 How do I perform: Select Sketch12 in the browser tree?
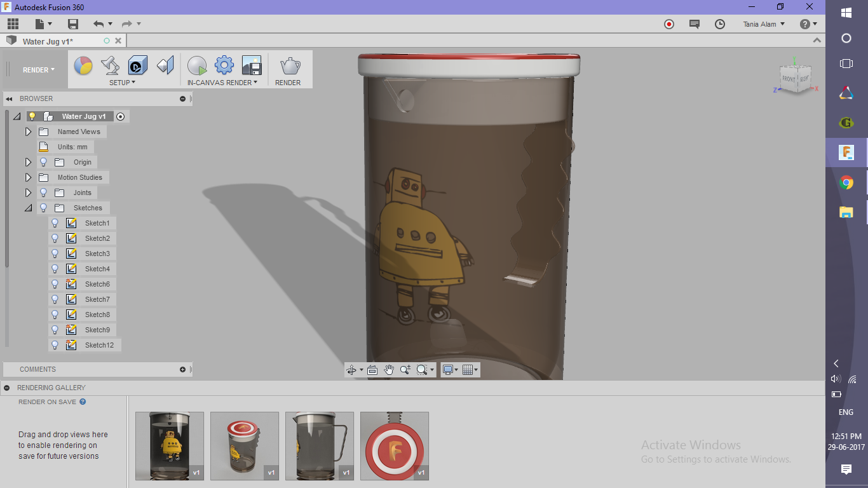99,345
